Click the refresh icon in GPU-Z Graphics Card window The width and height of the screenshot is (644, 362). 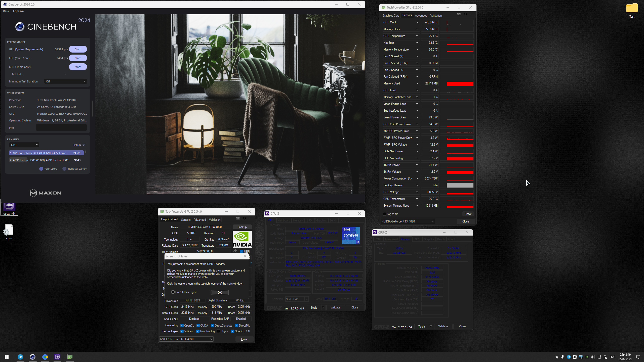[x=244, y=218]
